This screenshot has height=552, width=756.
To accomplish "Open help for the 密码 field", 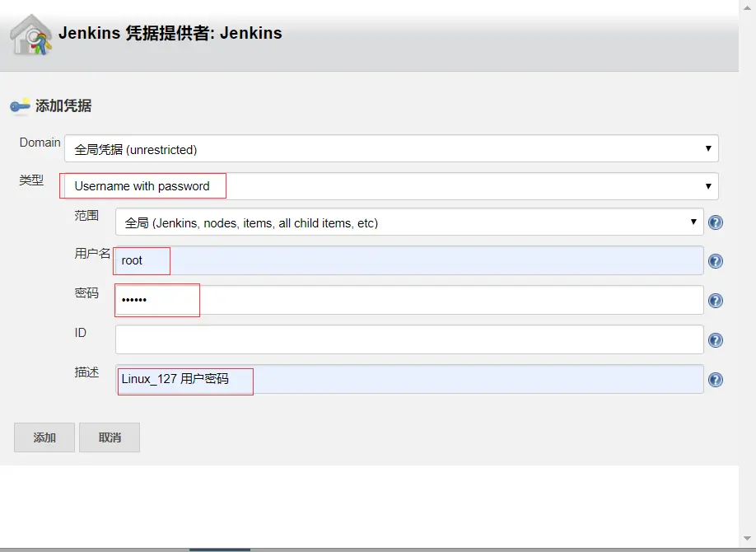I will point(716,301).
